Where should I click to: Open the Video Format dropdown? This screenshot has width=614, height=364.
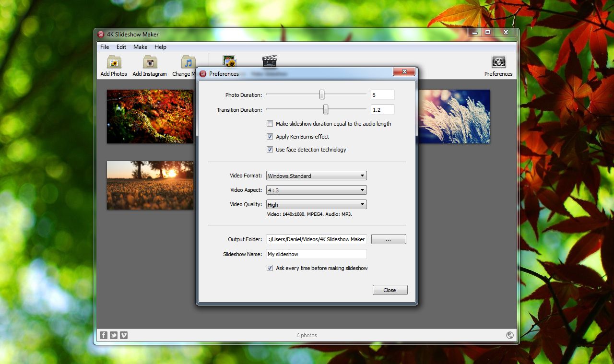click(317, 176)
